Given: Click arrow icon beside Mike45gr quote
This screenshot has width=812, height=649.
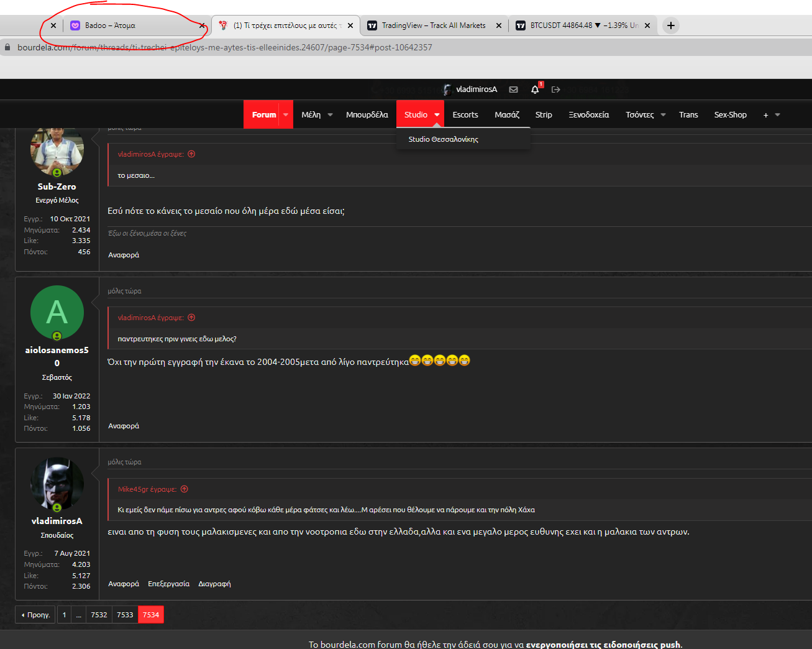Looking at the screenshot, I should click(x=185, y=489).
